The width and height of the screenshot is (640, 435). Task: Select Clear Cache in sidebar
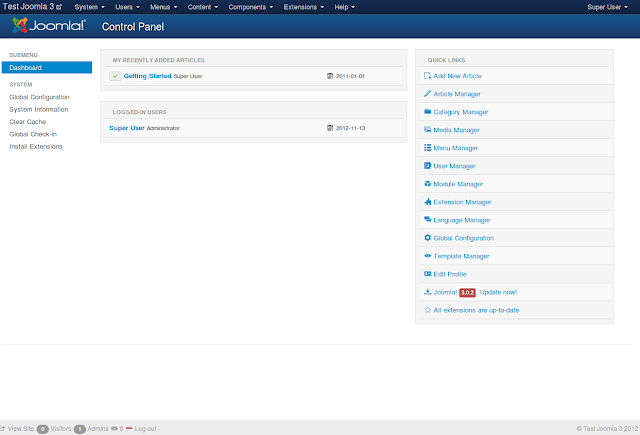28,122
